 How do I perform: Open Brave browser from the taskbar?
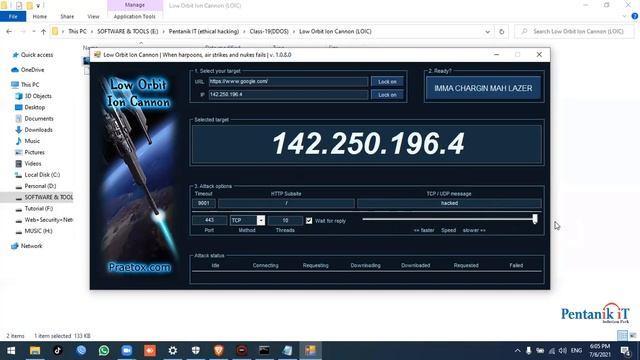point(218,351)
